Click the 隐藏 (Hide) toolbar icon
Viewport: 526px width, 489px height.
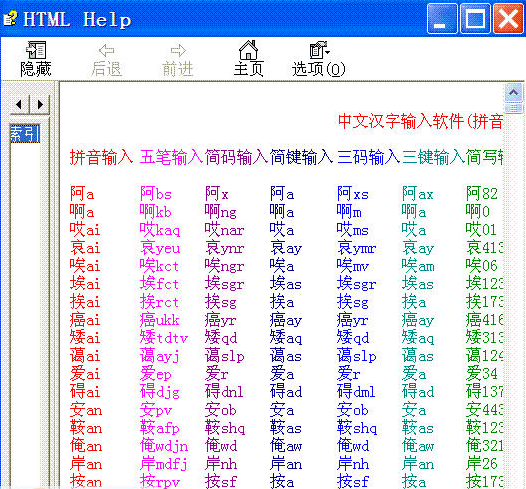pyautogui.click(x=36, y=50)
